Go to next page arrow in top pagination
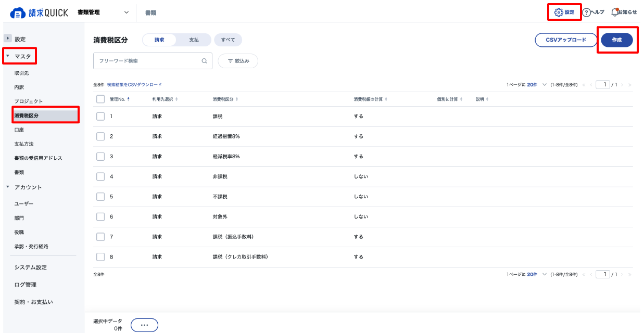The image size is (644, 333). [623, 84]
